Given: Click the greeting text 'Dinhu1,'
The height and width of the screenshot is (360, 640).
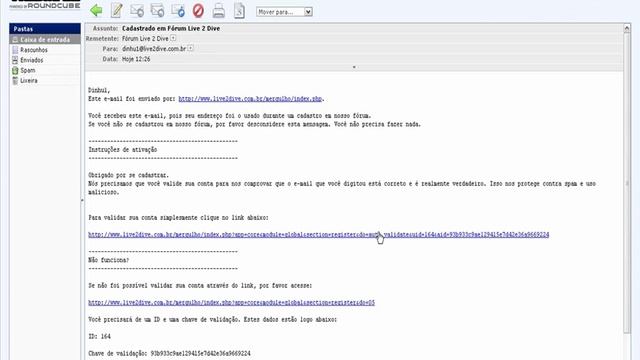Looking at the screenshot, I should coord(99,90).
